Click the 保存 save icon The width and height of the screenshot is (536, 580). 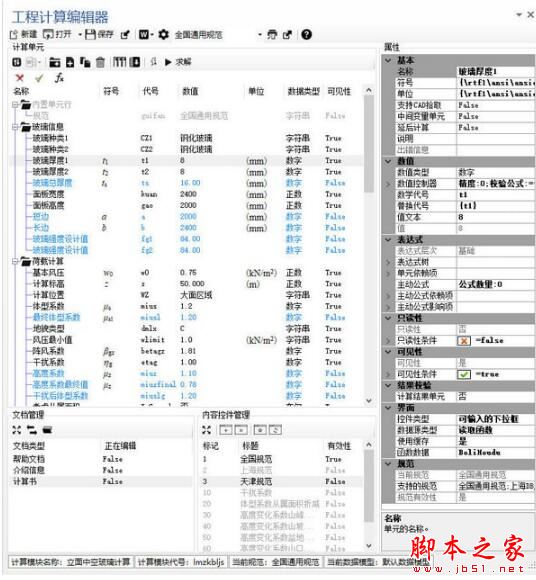(91, 35)
